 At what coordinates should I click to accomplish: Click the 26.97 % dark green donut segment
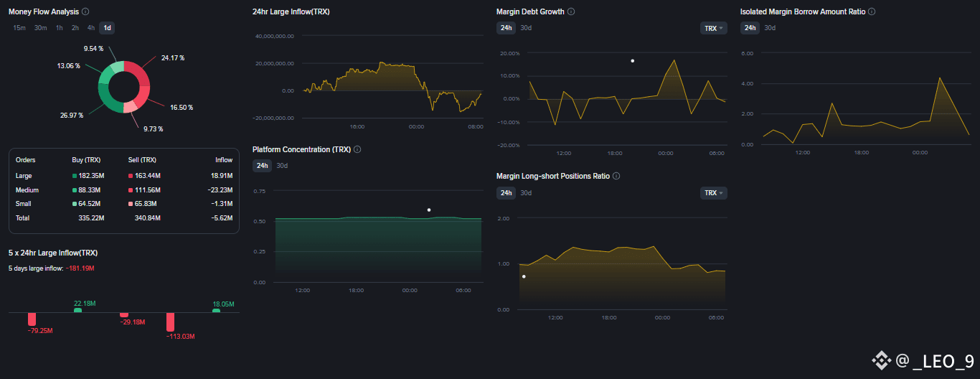[x=108, y=98]
